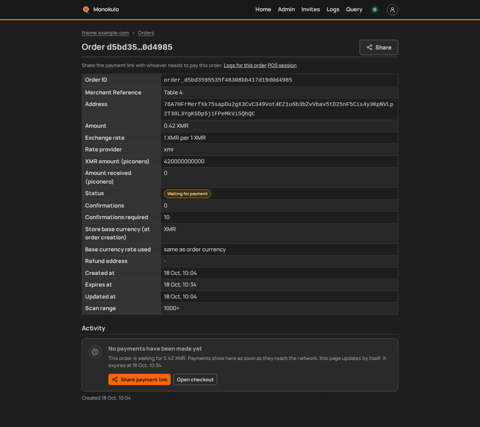Image resolution: width=480 pixels, height=427 pixels.
Task: Click the Confirmations required value 10
Action: 167,217
